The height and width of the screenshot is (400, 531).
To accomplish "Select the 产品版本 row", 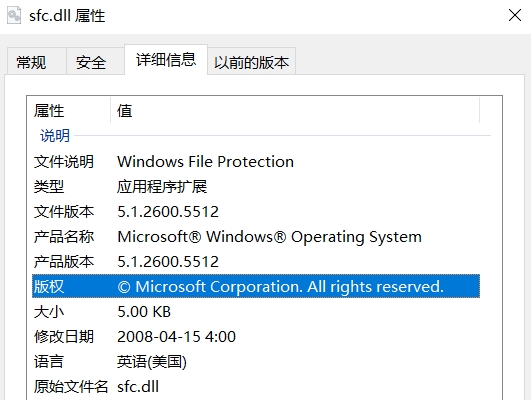I will (256, 262).
